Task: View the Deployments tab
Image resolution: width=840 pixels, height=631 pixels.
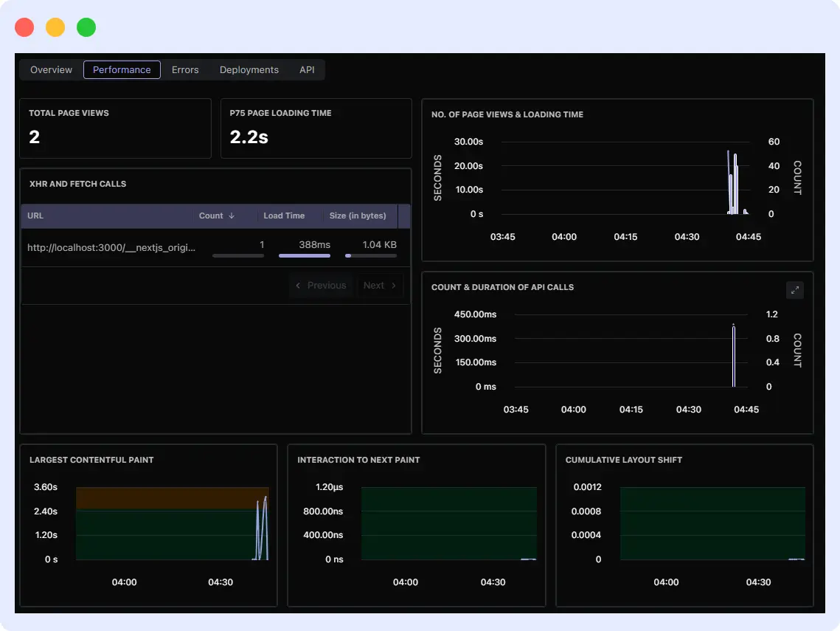Action: pyautogui.click(x=249, y=69)
